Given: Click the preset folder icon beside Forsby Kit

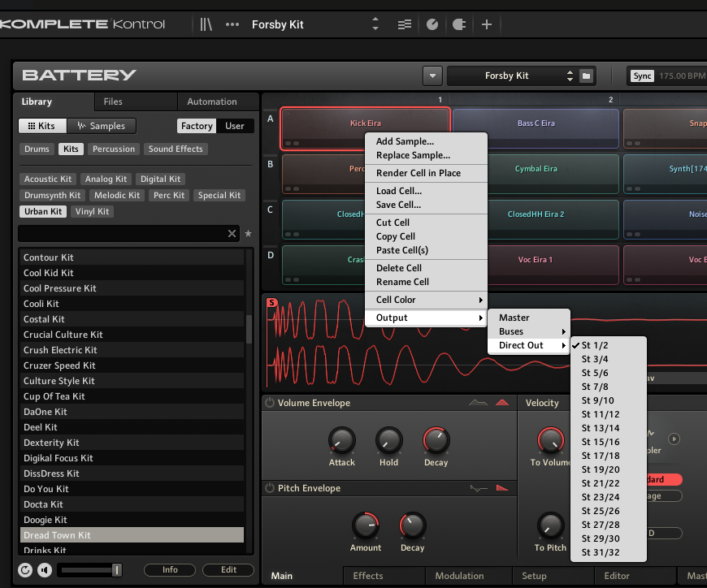Looking at the screenshot, I should coord(586,76).
